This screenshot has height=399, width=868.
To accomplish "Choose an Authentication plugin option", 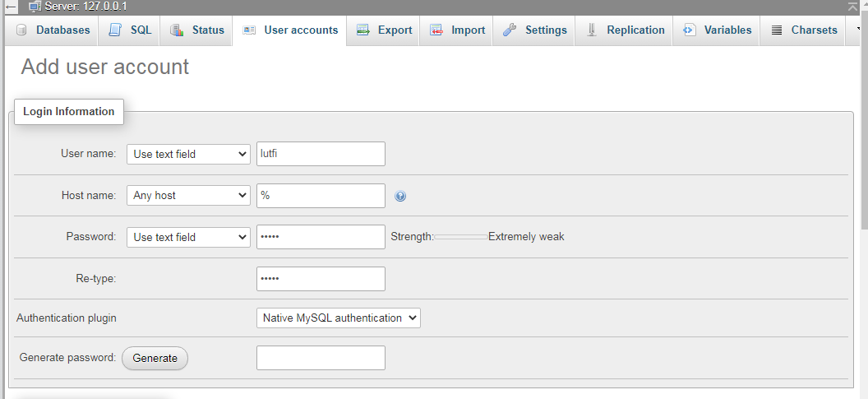I will (338, 318).
